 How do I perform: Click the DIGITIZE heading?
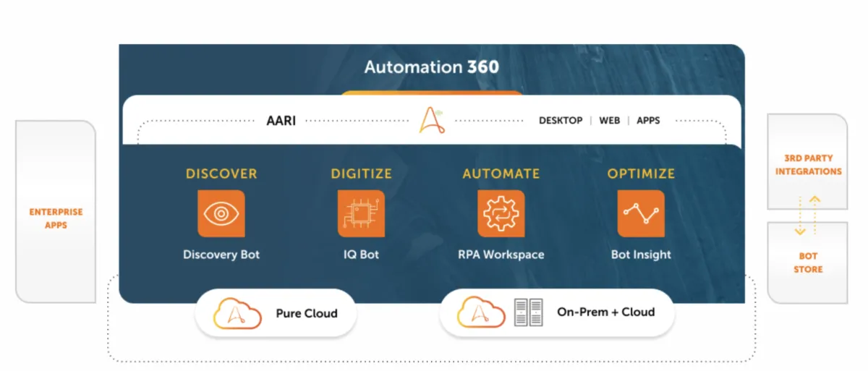[x=361, y=174]
